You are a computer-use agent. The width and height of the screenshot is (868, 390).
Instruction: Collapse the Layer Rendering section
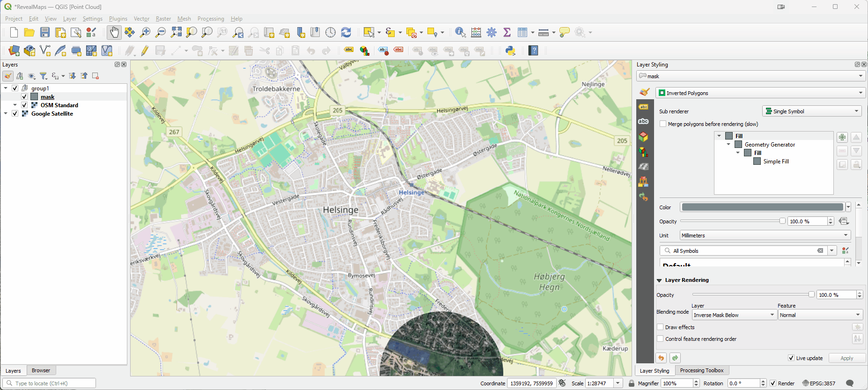tap(659, 280)
